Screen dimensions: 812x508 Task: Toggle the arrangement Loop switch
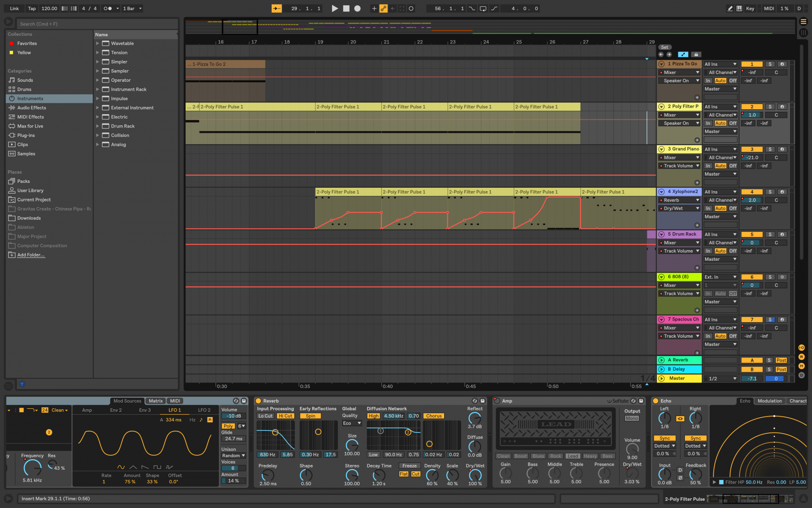(x=483, y=8)
